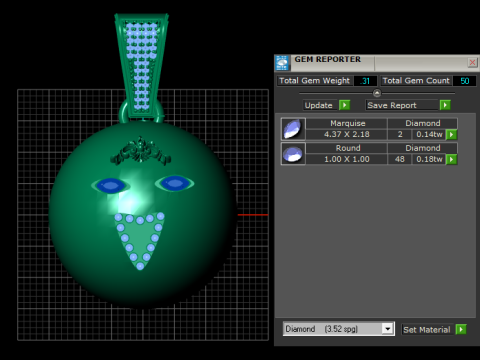Select the left blue marquise eye gem
The width and height of the screenshot is (480, 360).
click(110, 185)
